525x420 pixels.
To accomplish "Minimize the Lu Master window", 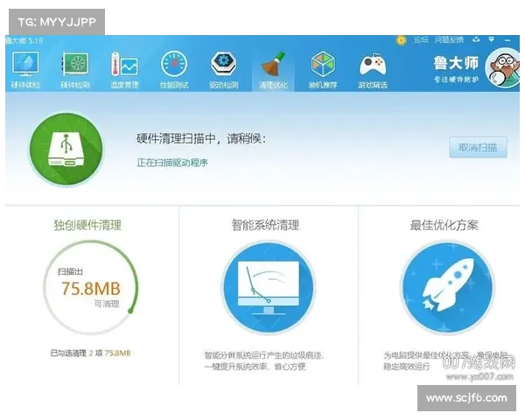I will coord(507,40).
